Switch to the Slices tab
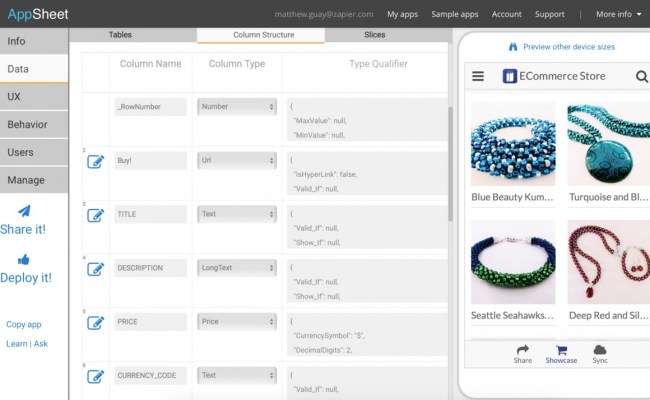The image size is (650, 400). 375,35
